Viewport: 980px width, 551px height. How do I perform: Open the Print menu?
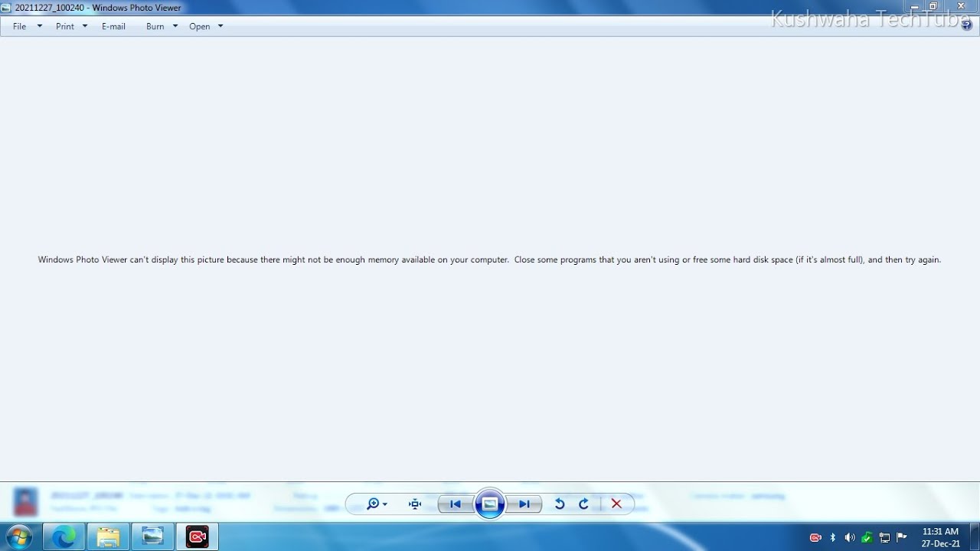(x=65, y=26)
